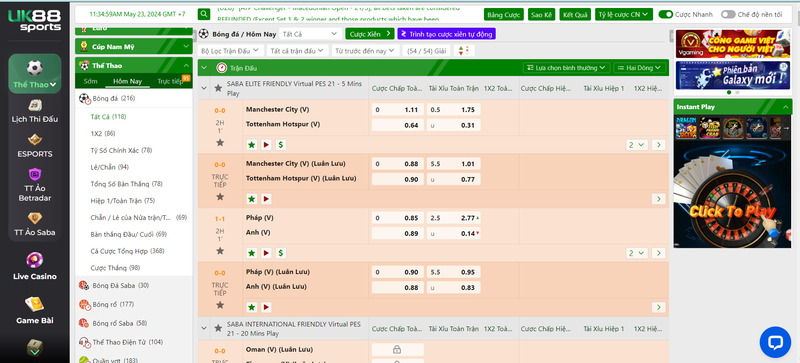Screen dimensions: 800x363
Task: Click green star under Pháp (V) 1-1 match
Action: 252,253
